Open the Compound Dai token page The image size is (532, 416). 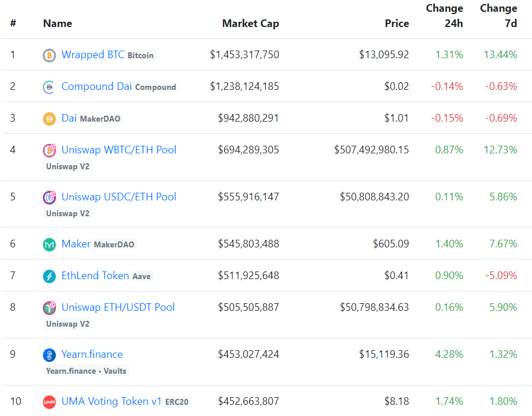[96, 86]
